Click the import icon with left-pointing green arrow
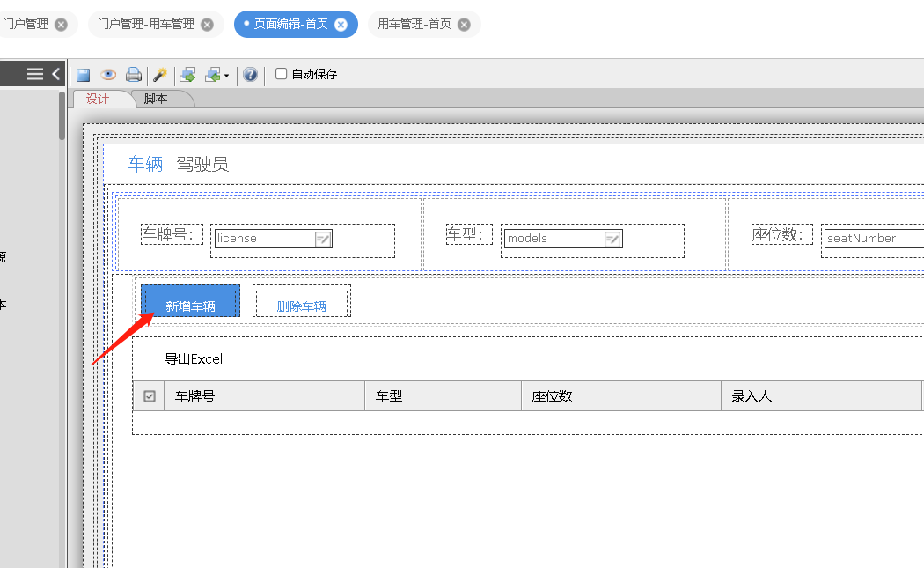Image resolution: width=924 pixels, height=568 pixels. click(213, 75)
